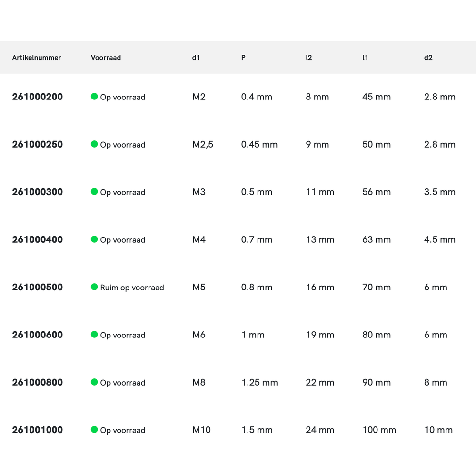
Task: Click the l2 column header
Action: 309,58
